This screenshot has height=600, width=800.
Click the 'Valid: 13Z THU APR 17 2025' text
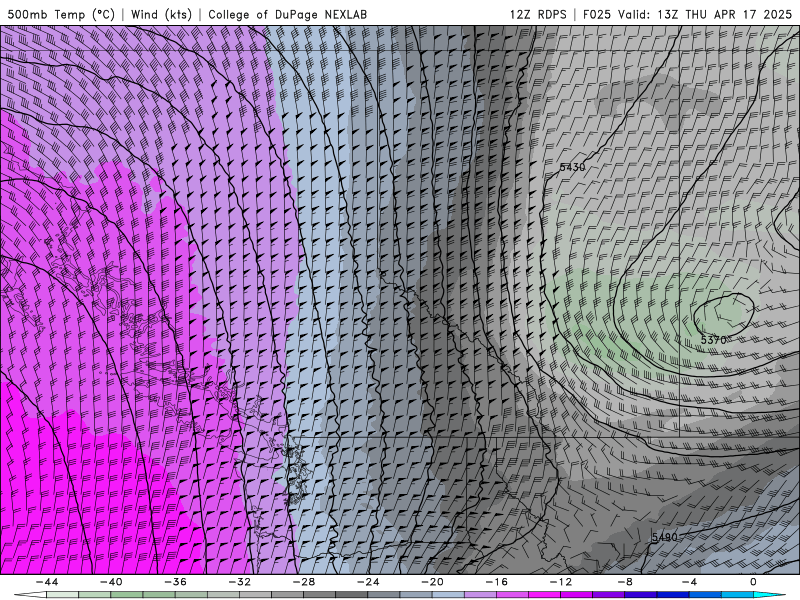(705, 14)
